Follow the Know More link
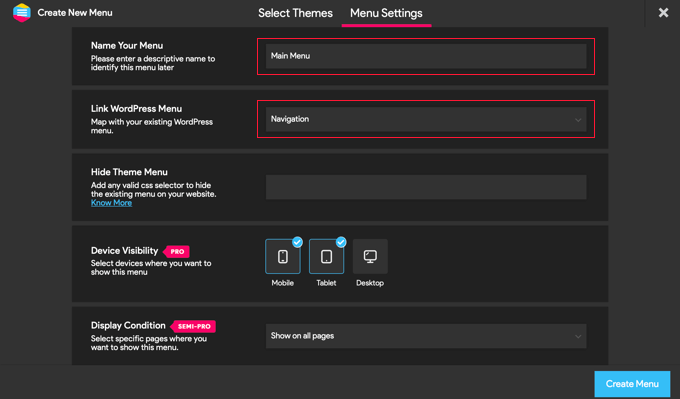 click(x=111, y=203)
